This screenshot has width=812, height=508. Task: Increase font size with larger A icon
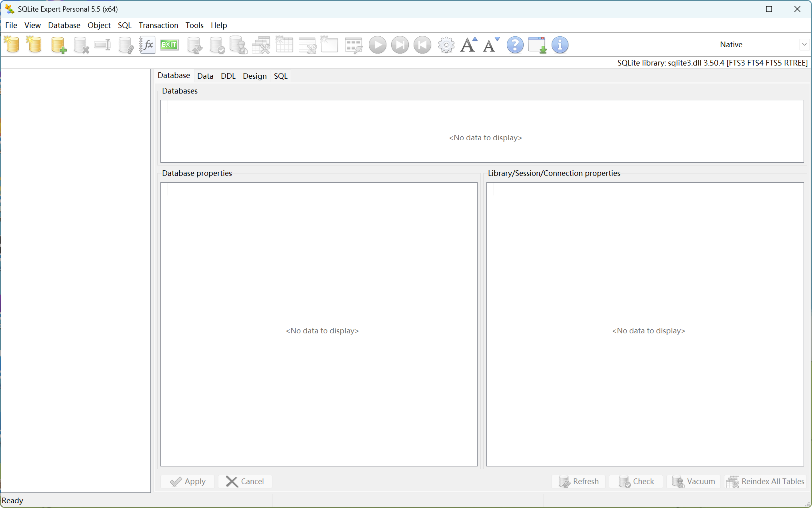469,45
